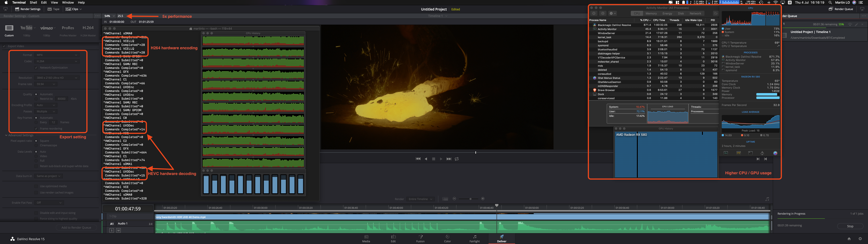Open the Shell menu in menu bar
This screenshot has height=244, width=868.
(33, 2)
